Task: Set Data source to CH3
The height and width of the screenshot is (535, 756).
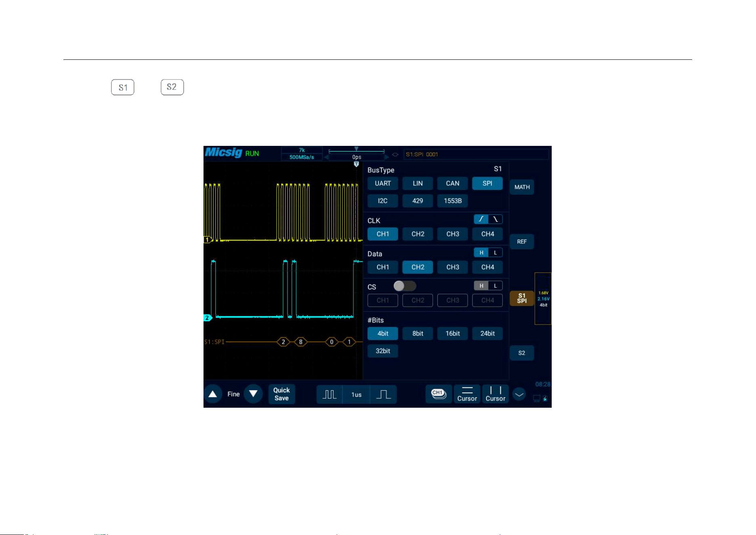Action: click(x=452, y=267)
